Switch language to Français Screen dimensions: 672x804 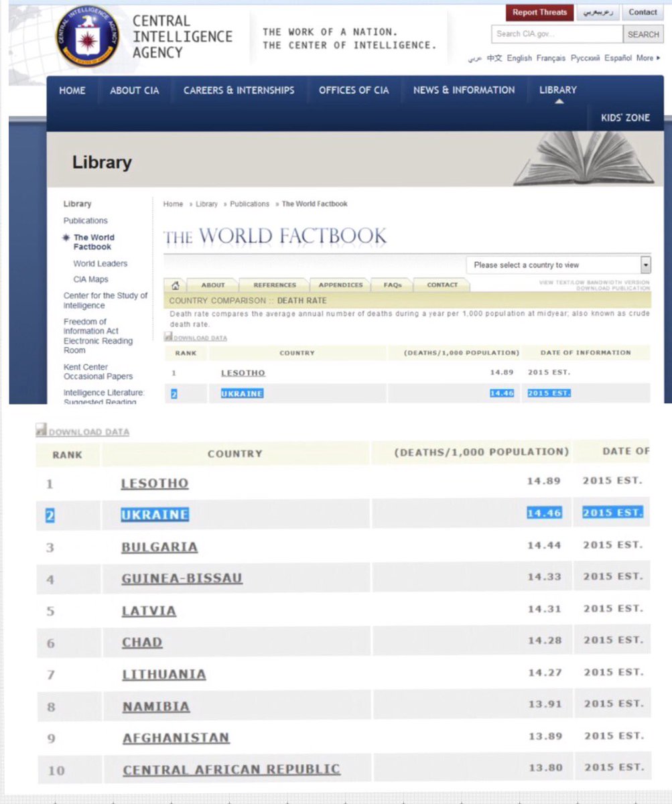click(x=551, y=58)
